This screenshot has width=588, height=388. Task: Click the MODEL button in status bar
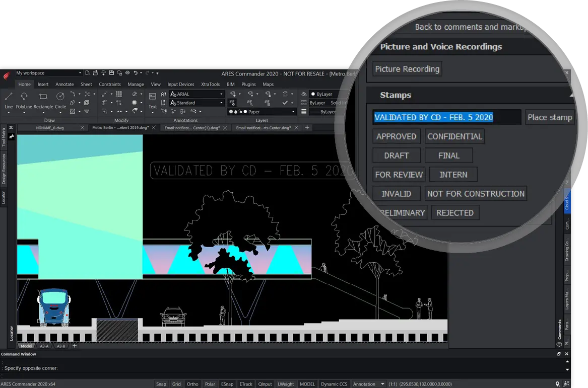click(307, 384)
